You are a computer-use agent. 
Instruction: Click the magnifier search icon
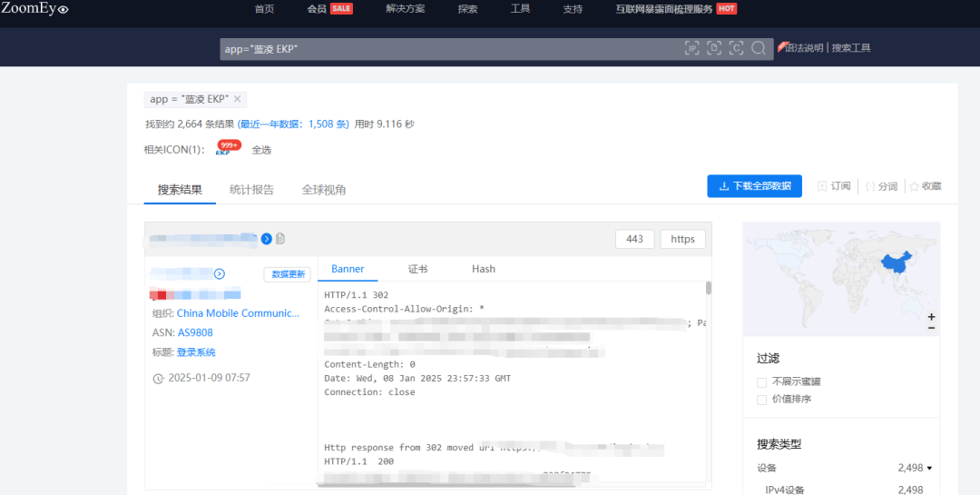(x=758, y=48)
